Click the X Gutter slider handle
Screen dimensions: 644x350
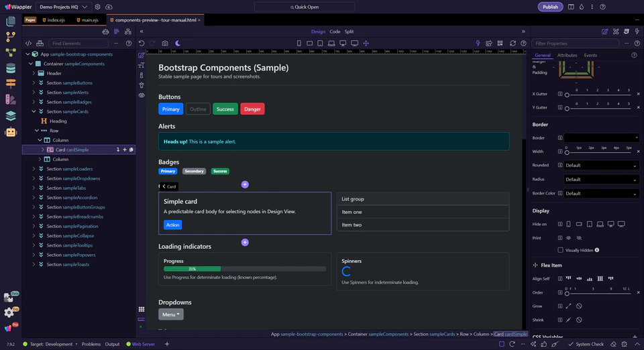pos(567,95)
